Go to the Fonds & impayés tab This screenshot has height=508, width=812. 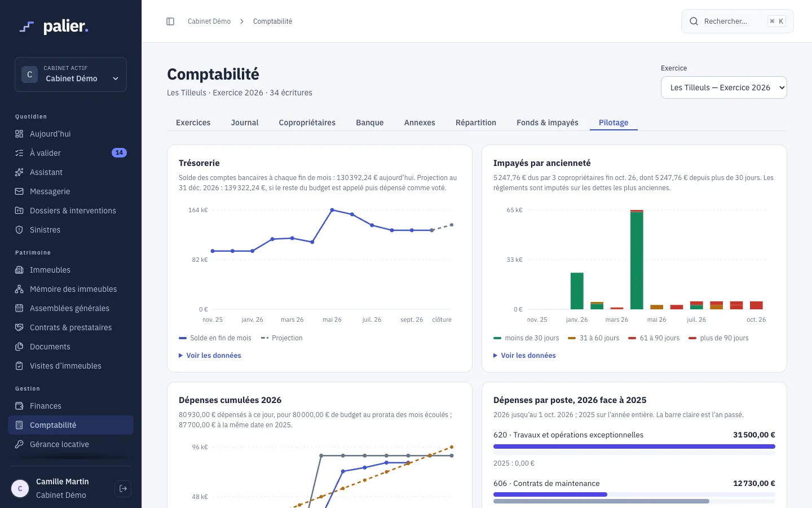point(548,122)
